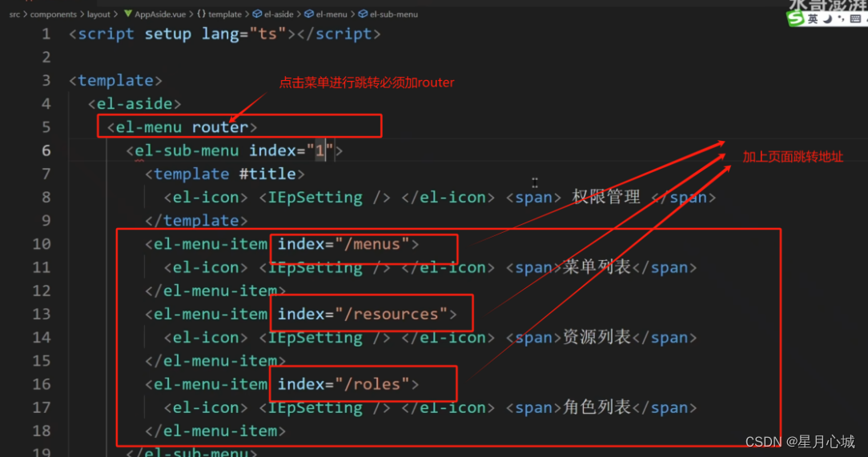Image resolution: width=868 pixels, height=457 pixels.
Task: Click the cube icon before el-sub-menu breadcrumb
Action: click(364, 14)
